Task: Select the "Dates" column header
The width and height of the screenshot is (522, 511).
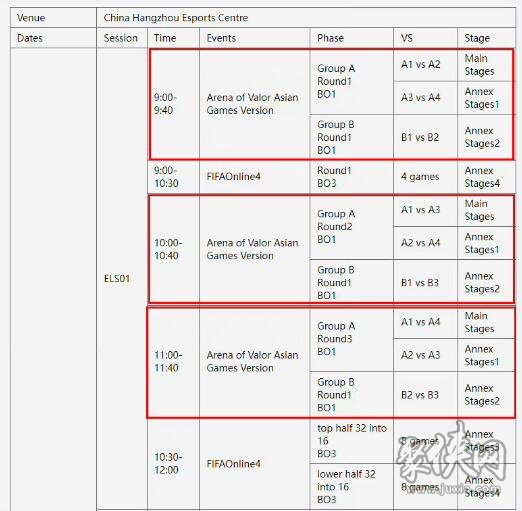Action: [x=53, y=38]
